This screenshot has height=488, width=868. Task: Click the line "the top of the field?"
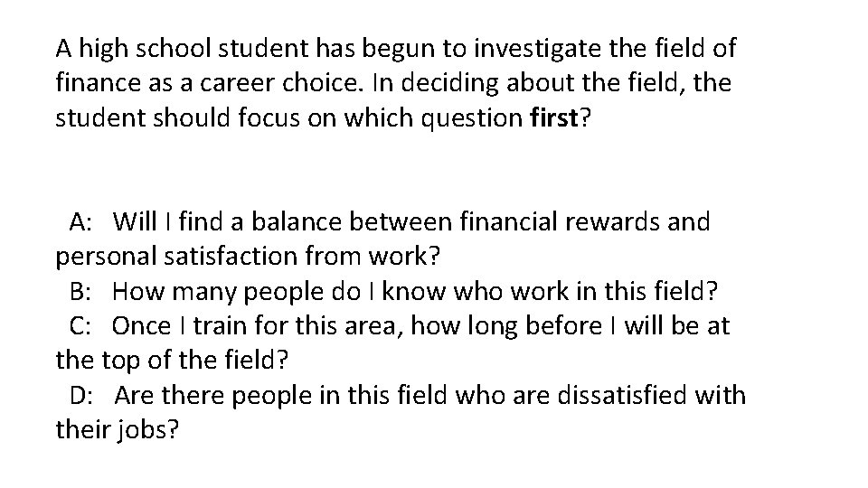172,361
